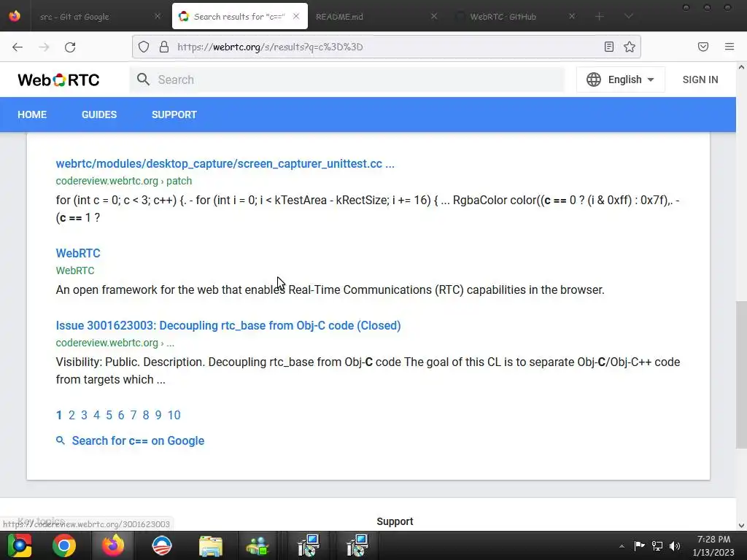
Task: Click the green 'WebRTC' result source text
Action: [75, 271]
